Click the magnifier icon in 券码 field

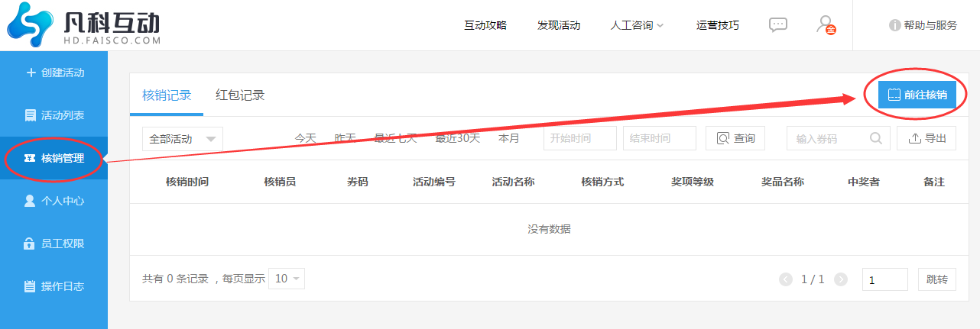click(x=876, y=138)
